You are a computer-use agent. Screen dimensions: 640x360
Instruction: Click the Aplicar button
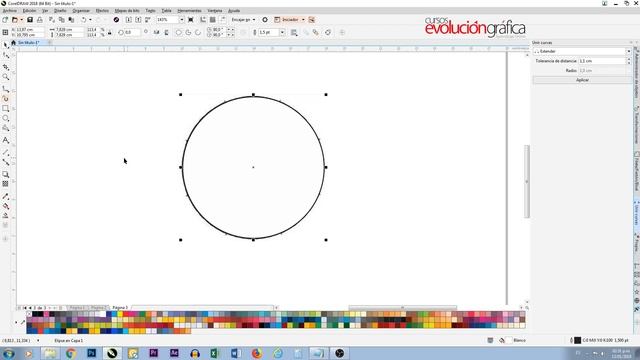pyautogui.click(x=582, y=80)
